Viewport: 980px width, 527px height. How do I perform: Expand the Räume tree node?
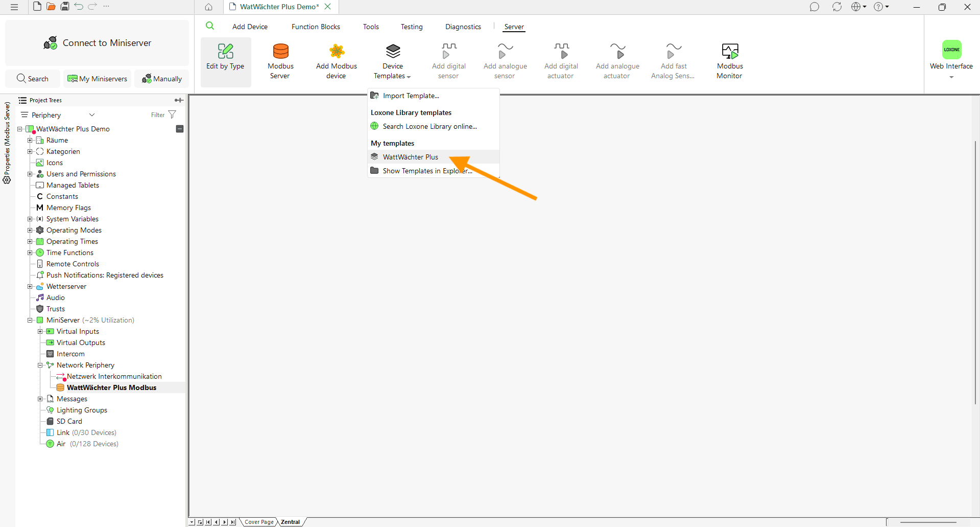pos(30,140)
